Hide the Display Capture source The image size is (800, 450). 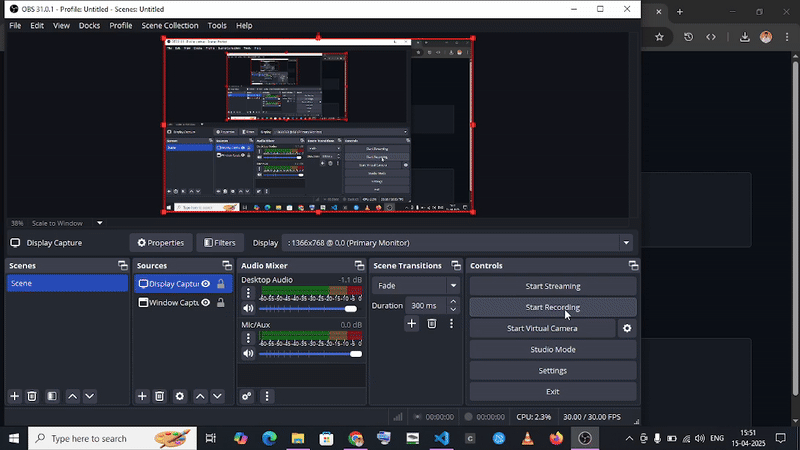tap(206, 284)
